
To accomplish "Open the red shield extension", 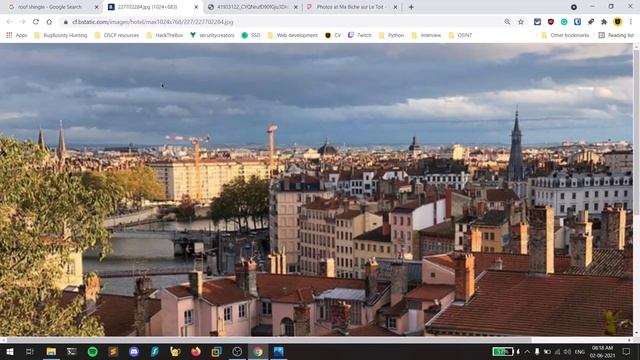I will [551, 22].
